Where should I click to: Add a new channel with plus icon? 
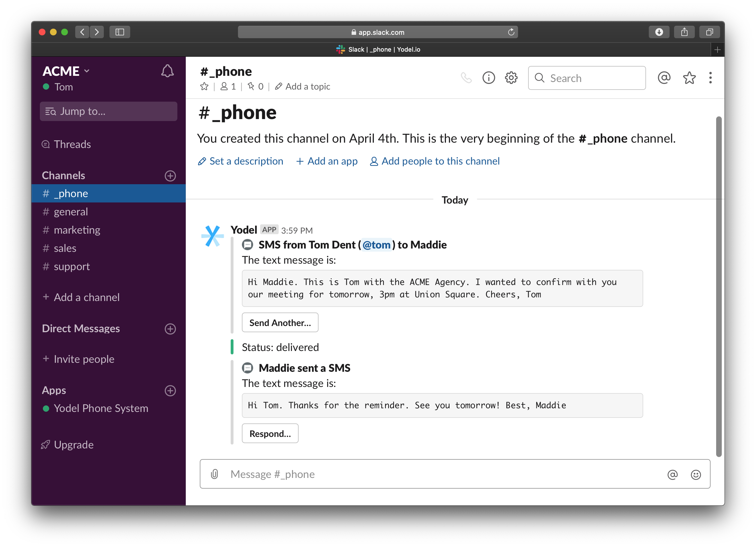[x=170, y=176]
